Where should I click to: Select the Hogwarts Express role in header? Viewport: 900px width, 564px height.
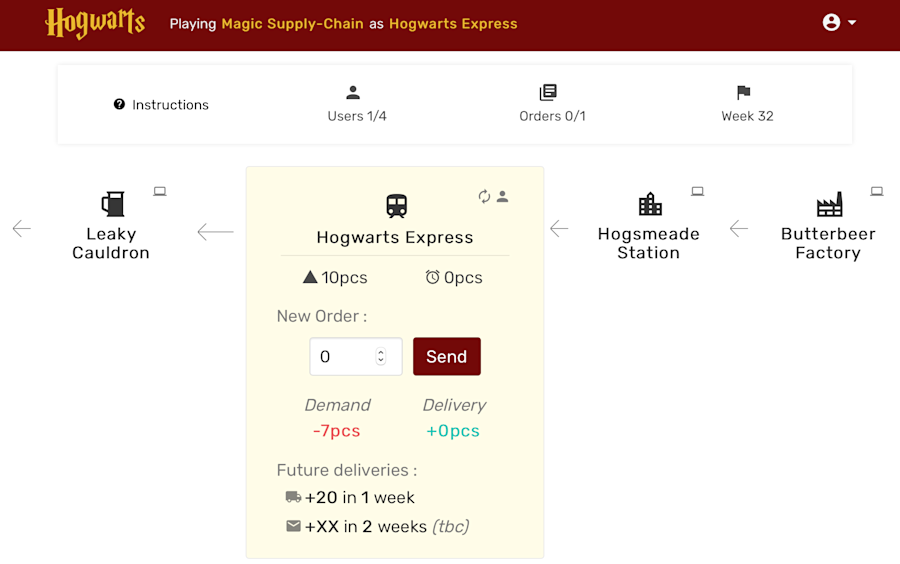453,24
